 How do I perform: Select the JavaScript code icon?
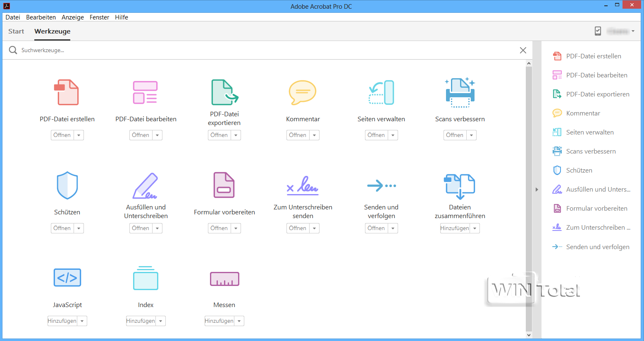[67, 278]
